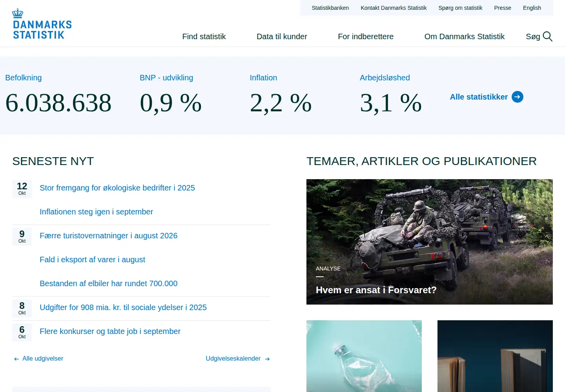Open 'Flere konkurser og tabte job i september'
The height and width of the screenshot is (392, 565).
(x=110, y=331)
